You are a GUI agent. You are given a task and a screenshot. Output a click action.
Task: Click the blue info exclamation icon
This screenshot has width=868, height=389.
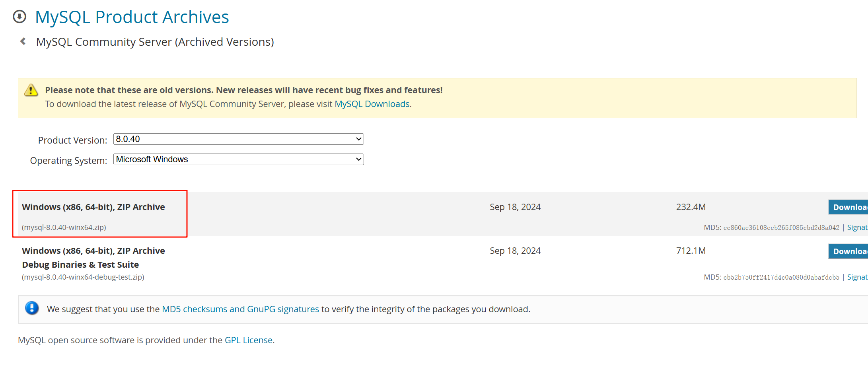32,308
